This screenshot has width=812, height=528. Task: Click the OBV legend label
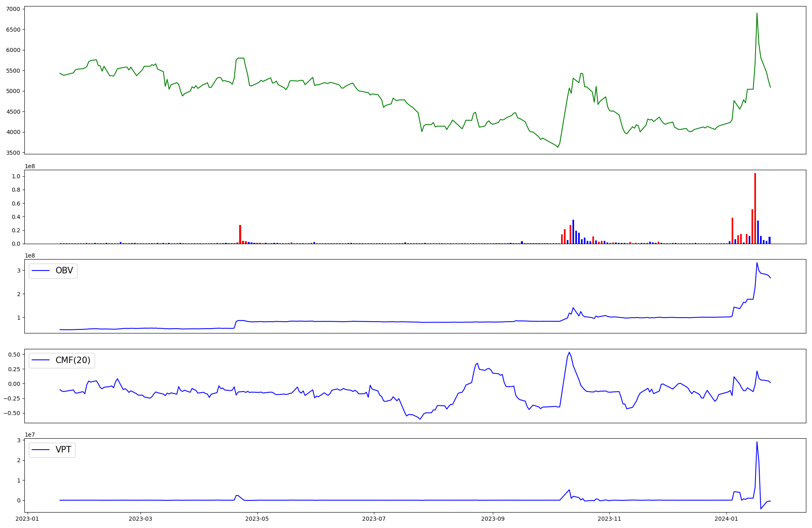pyautogui.click(x=64, y=270)
